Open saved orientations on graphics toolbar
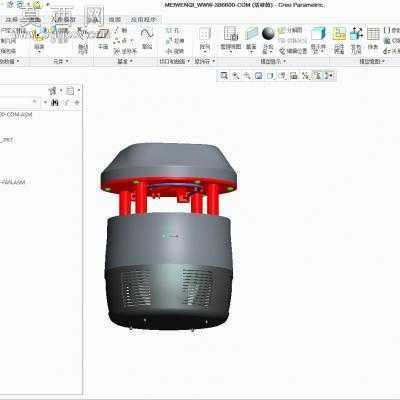The height and width of the screenshot is (400, 400). [282, 76]
